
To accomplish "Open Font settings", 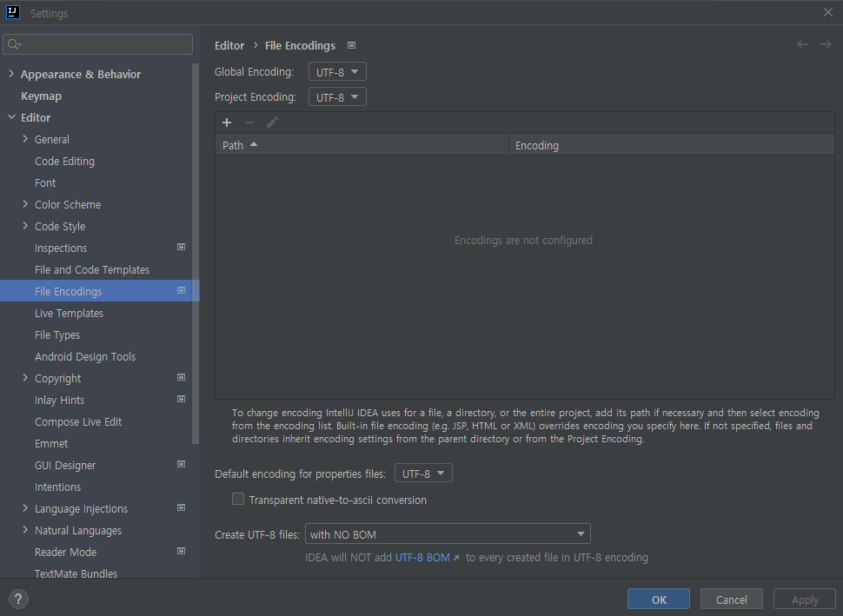I will 45,182.
